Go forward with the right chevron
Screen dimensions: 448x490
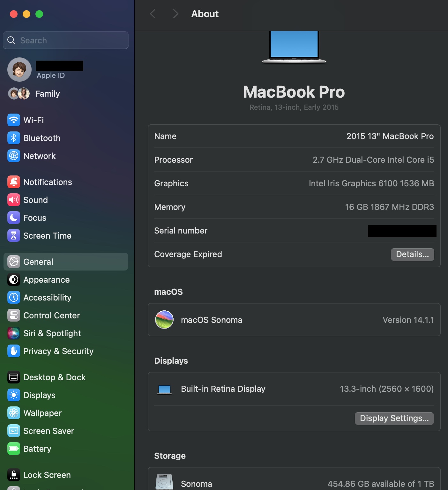coord(175,14)
